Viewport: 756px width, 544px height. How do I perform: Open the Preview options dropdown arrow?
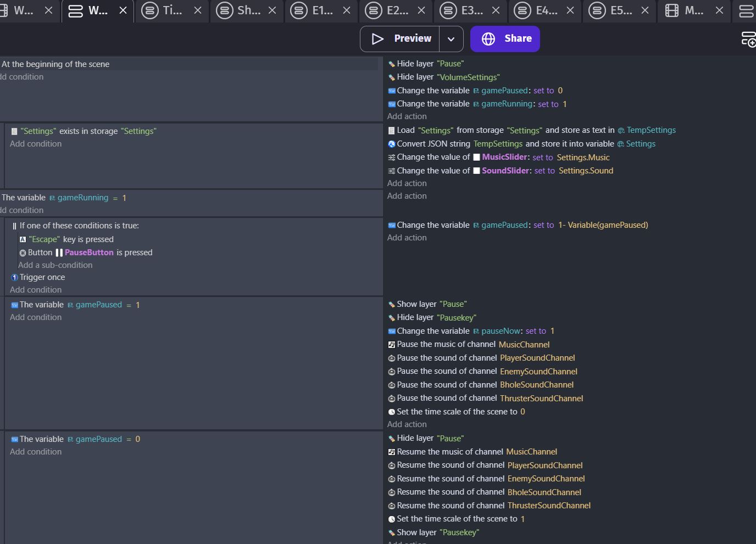[x=451, y=39]
